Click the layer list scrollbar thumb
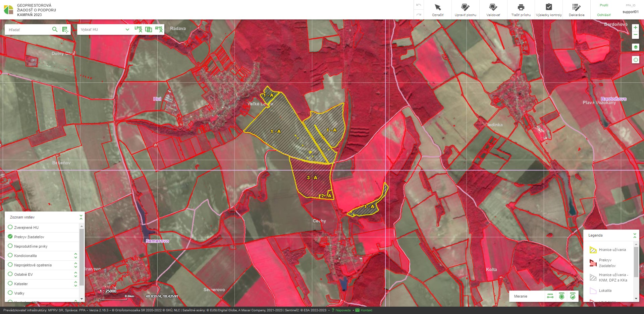This screenshot has height=314, width=644. coord(82,257)
